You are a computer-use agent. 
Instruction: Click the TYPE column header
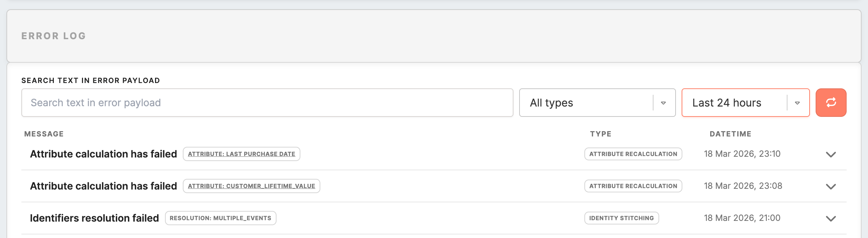click(601, 134)
